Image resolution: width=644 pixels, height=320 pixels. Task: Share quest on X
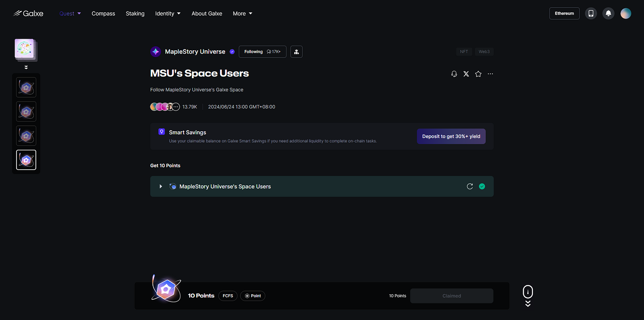point(466,74)
